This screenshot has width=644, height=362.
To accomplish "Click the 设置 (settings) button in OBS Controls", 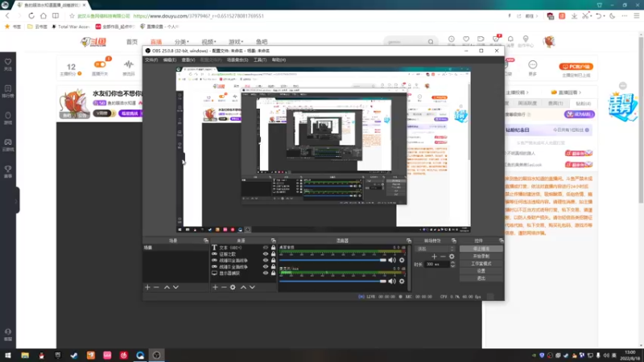I will 481,271.
